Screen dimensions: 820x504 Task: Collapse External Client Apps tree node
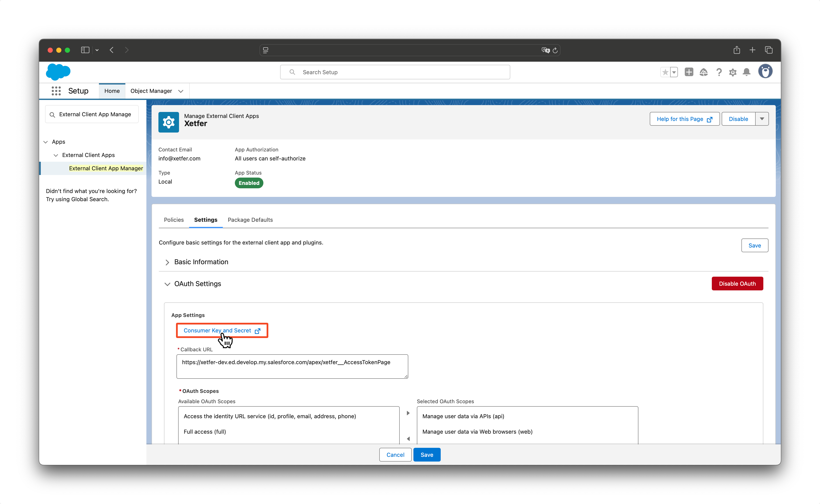(56, 155)
